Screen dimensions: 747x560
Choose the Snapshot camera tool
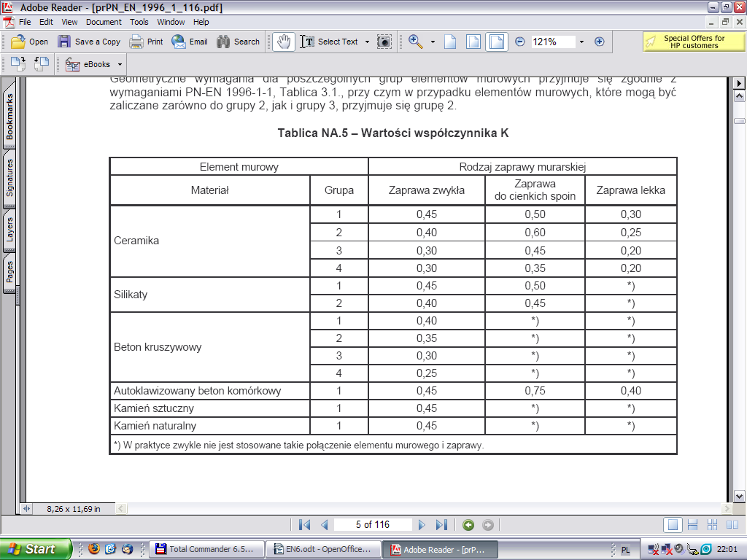[x=384, y=42]
